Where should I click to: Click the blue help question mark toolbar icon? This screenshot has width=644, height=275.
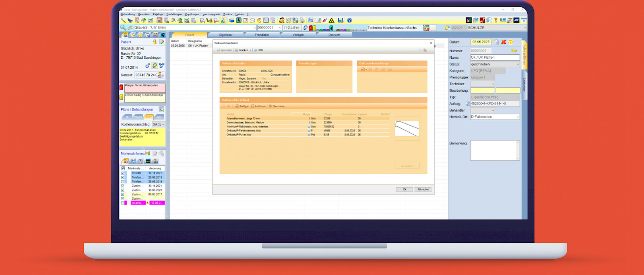(x=349, y=21)
